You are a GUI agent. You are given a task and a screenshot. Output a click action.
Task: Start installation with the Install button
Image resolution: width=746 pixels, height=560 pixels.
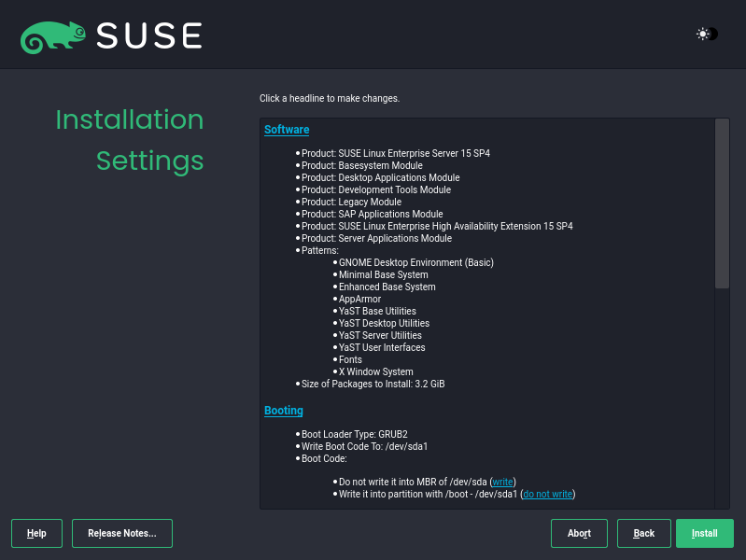[705, 533]
